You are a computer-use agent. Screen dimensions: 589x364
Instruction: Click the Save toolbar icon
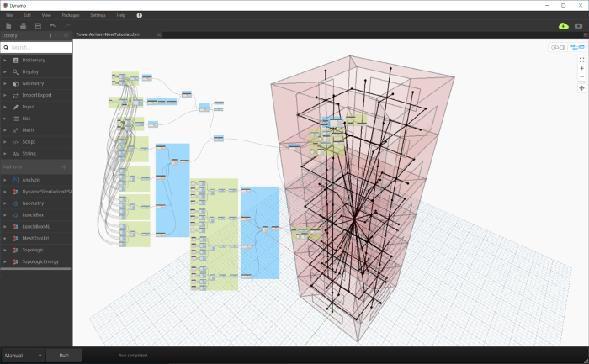tap(38, 25)
